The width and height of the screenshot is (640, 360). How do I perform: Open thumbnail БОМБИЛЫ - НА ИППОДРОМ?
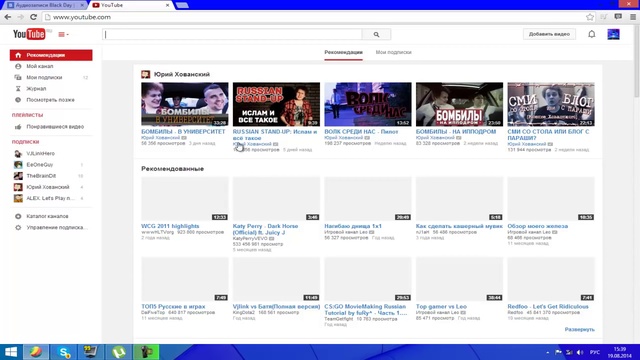point(459,104)
